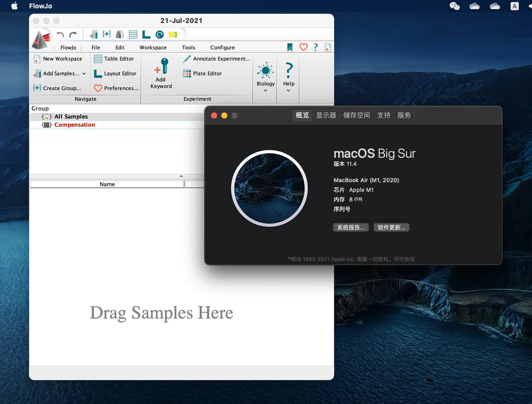Click the Name column header
The width and height of the screenshot is (532, 404).
click(107, 184)
